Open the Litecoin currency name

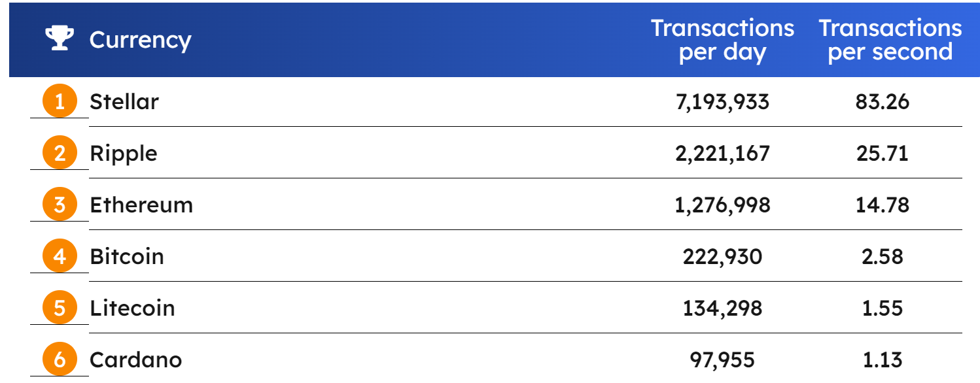(132, 308)
